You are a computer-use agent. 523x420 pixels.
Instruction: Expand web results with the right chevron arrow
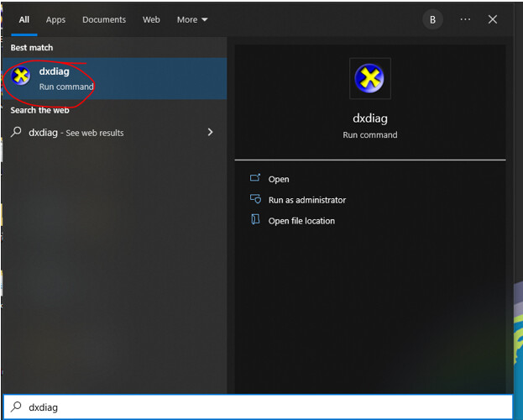pos(210,132)
